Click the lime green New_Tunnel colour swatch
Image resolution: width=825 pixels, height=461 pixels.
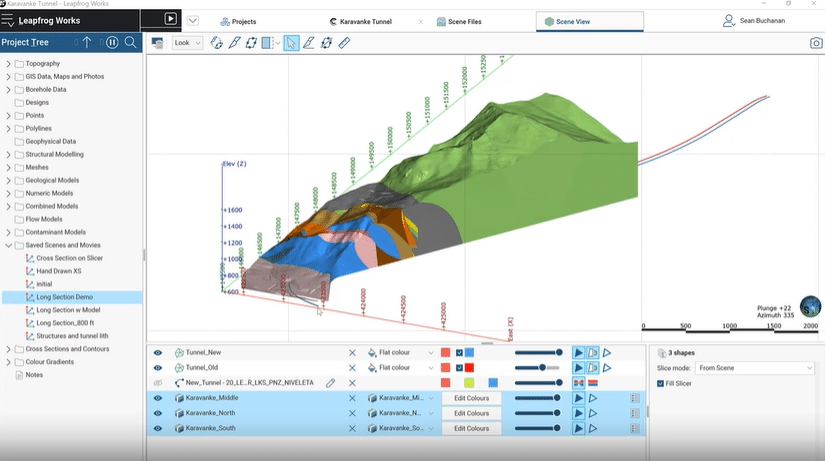pyautogui.click(x=469, y=383)
